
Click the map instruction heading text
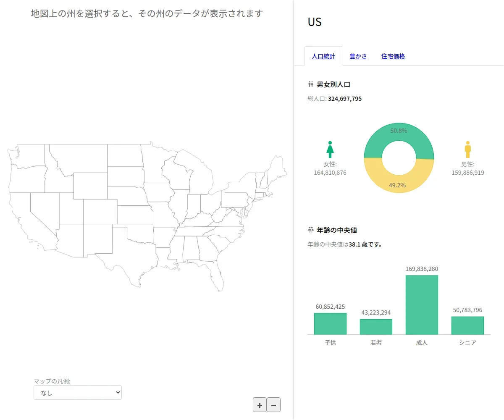pyautogui.click(x=147, y=13)
